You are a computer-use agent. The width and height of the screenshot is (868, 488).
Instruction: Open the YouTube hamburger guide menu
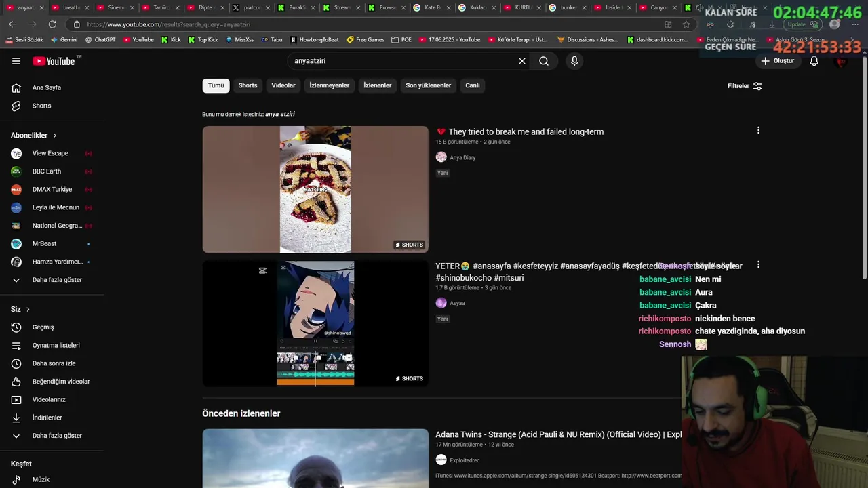[x=16, y=61]
